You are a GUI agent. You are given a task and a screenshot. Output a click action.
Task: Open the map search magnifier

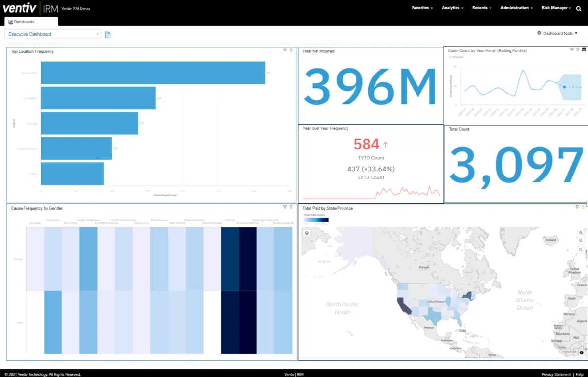[x=581, y=250]
